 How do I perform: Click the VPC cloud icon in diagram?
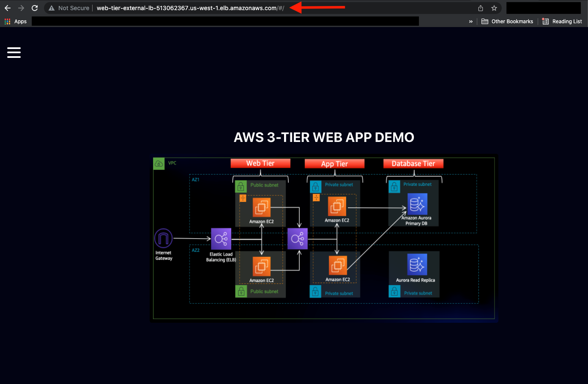pos(159,163)
